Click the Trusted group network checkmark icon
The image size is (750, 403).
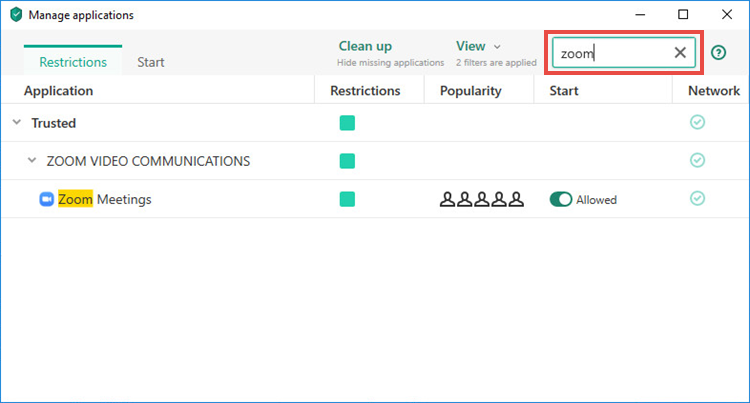[x=697, y=122]
